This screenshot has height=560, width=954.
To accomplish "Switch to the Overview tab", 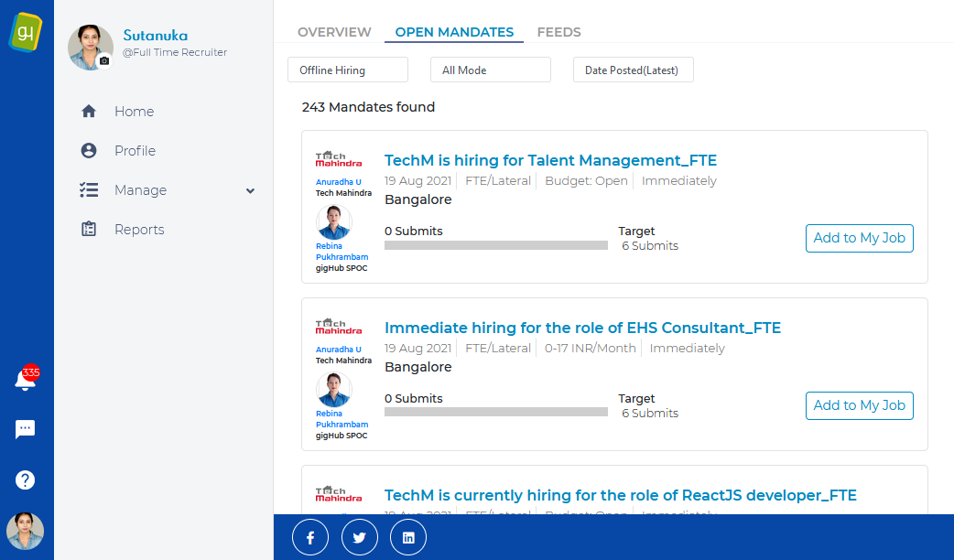I will pos(334,32).
